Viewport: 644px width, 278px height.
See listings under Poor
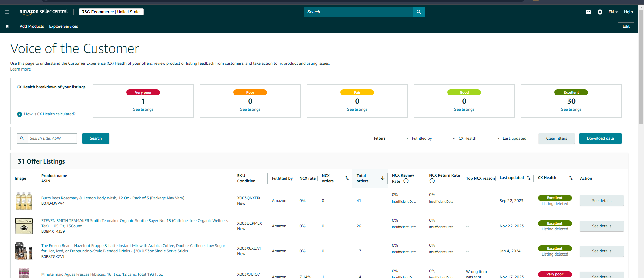[250, 109]
